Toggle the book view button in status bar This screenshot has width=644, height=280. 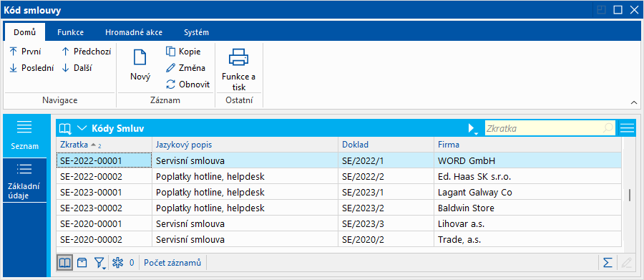[x=65, y=263]
